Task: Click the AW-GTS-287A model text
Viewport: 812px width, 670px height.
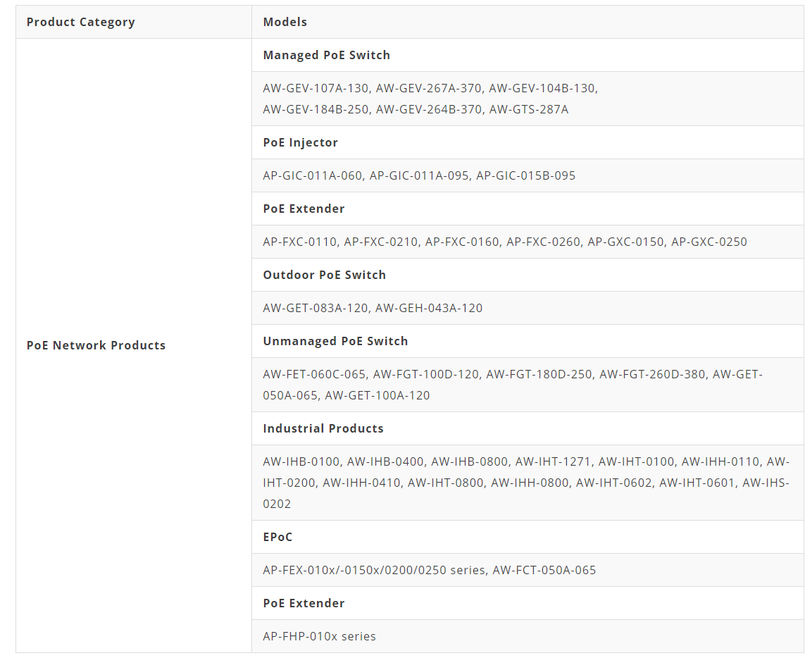Action: (528, 109)
